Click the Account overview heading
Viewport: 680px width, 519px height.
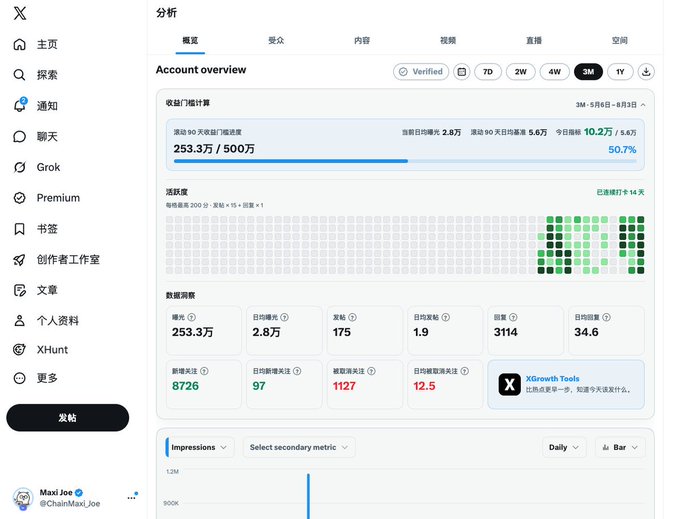[201, 70]
